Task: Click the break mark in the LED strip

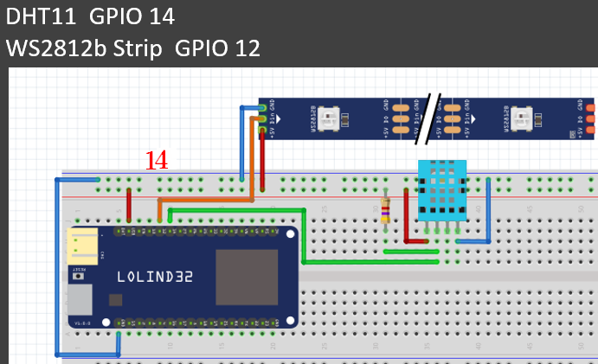Action: pos(428,118)
